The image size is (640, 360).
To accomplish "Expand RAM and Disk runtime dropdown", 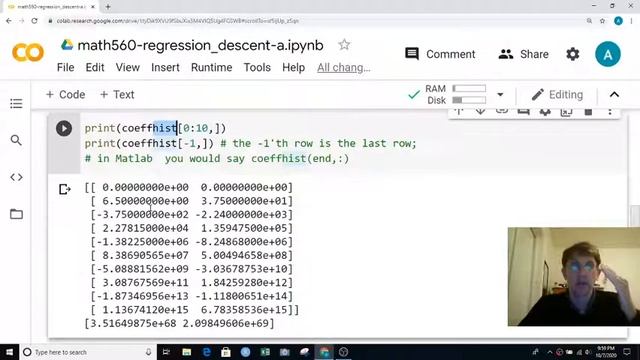I will click(500, 95).
